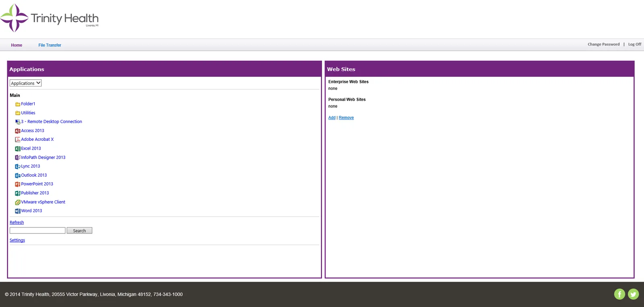This screenshot has width=644, height=307.
Task: Open the Folder1 link
Action: [28, 104]
